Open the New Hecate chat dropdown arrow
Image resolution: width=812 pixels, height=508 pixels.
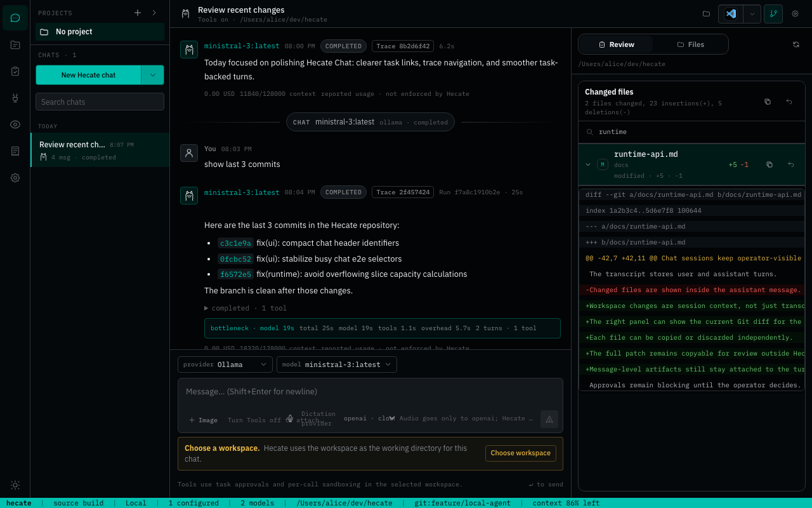(x=152, y=75)
